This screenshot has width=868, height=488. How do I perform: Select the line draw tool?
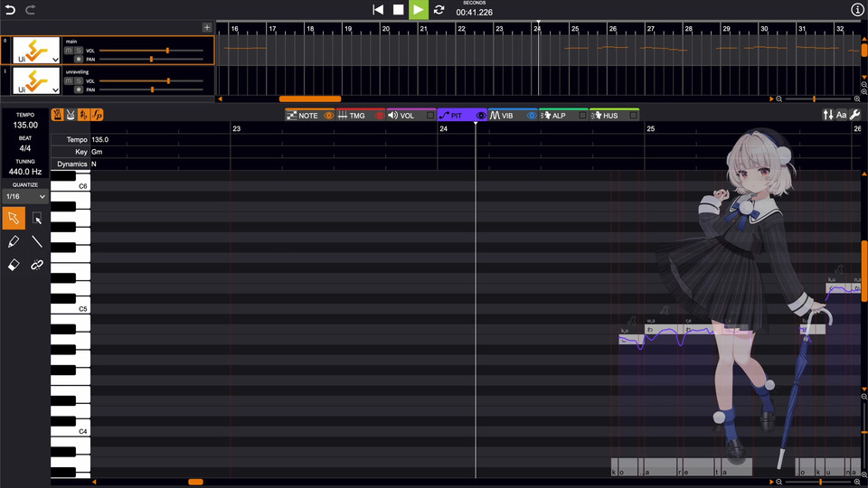37,241
